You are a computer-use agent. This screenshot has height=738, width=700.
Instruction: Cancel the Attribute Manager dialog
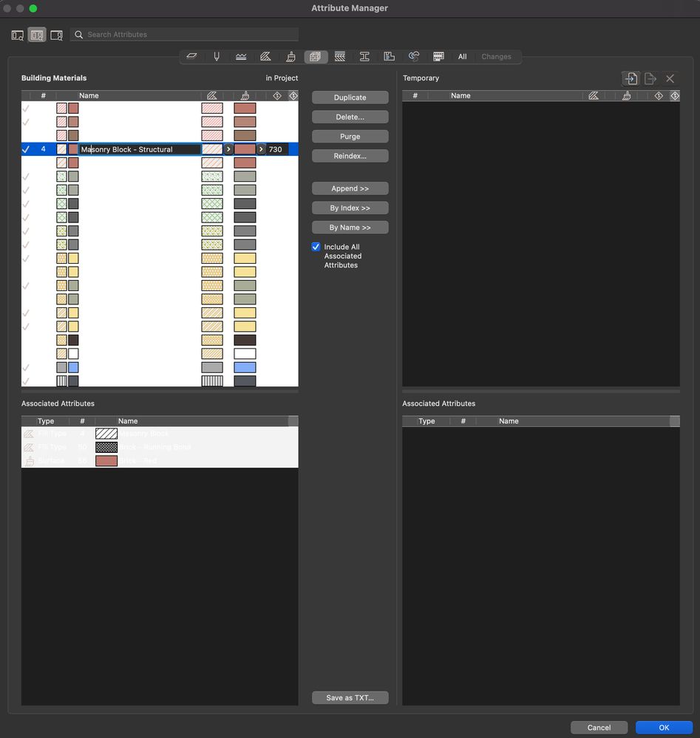[x=599, y=728]
